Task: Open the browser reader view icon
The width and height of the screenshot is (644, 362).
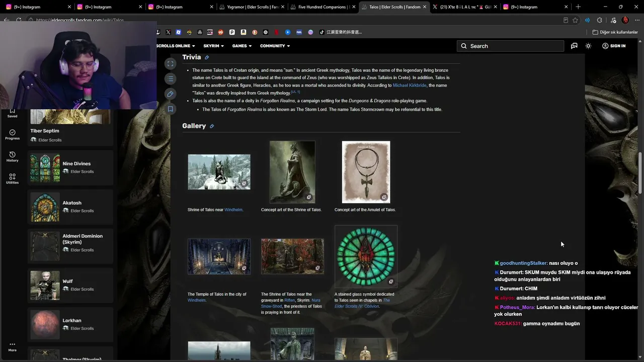Action: [566, 20]
